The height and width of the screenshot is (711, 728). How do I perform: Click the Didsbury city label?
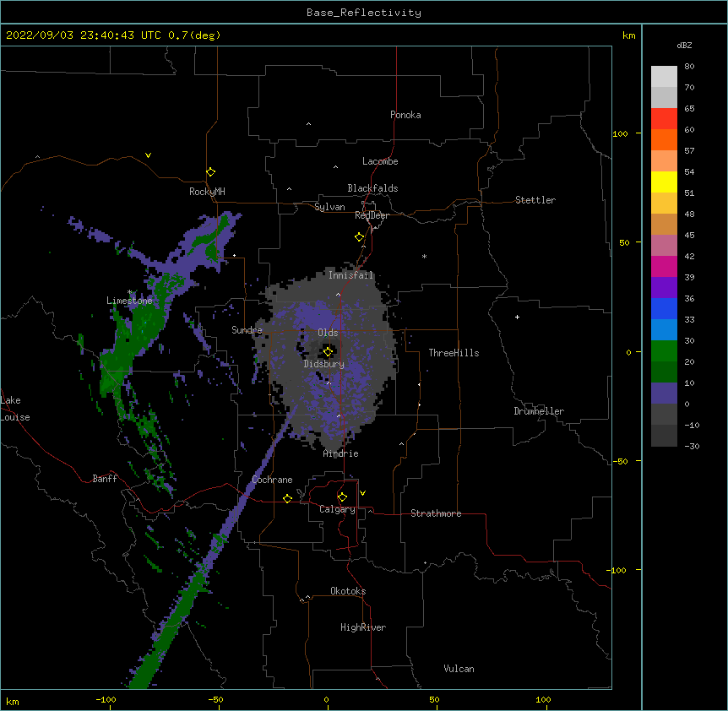(x=323, y=364)
